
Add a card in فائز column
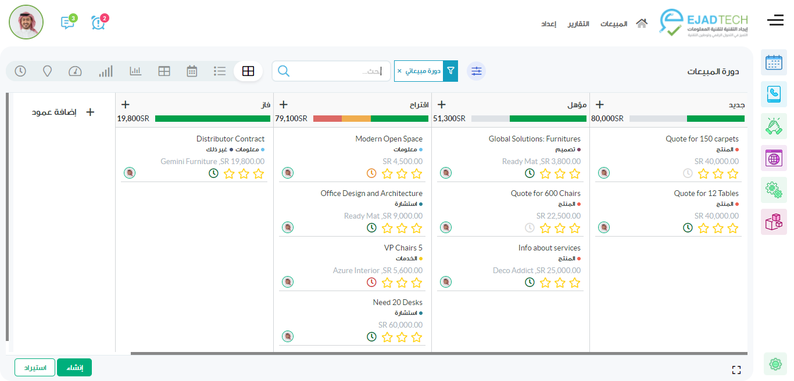click(x=126, y=105)
